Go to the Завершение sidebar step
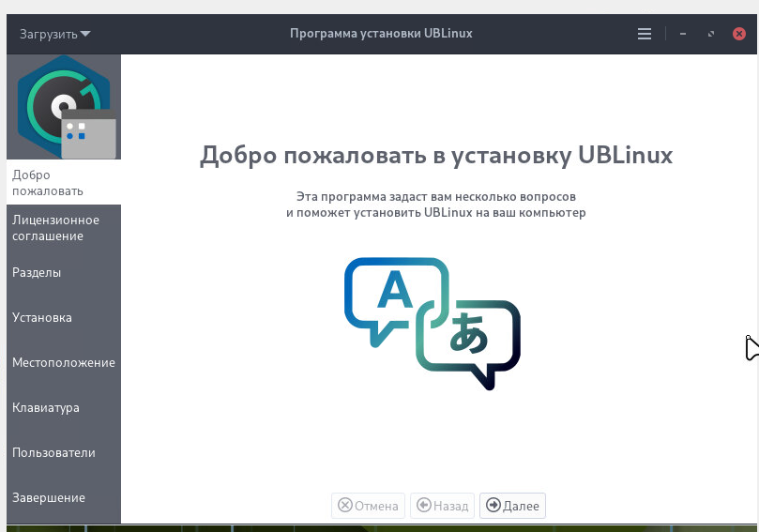The height and width of the screenshot is (532, 759). [x=64, y=497]
